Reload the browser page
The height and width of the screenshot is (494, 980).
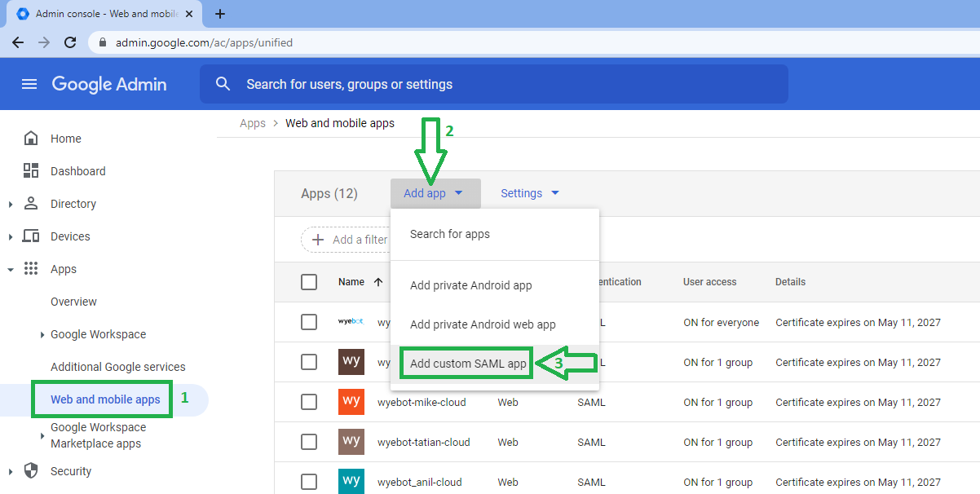coord(70,42)
